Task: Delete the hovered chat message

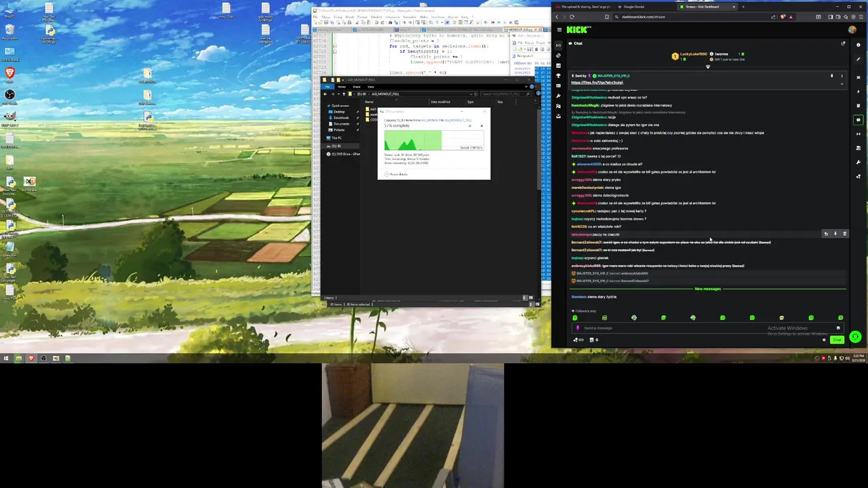Action: 845,234
